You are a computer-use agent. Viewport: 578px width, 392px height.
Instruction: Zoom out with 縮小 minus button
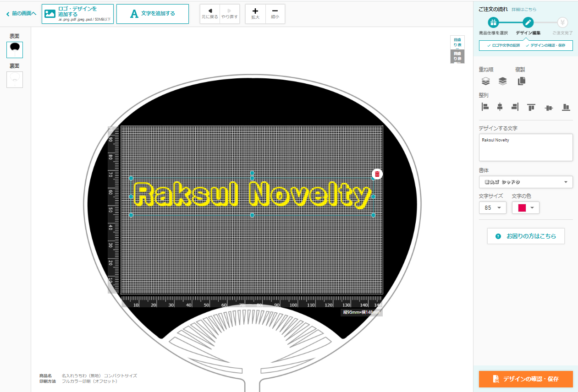[x=275, y=14]
